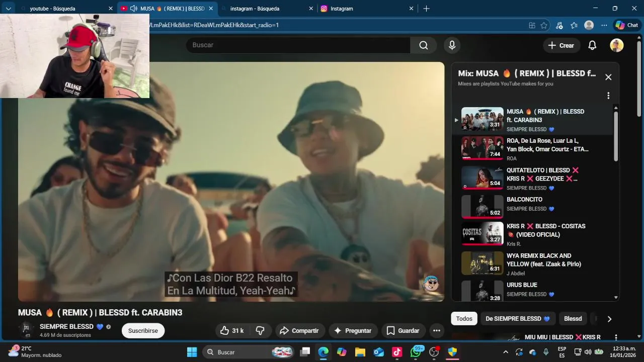Close the youtube - Búsqueda tab
Viewport: 644px width, 362px height.
(x=111, y=9)
